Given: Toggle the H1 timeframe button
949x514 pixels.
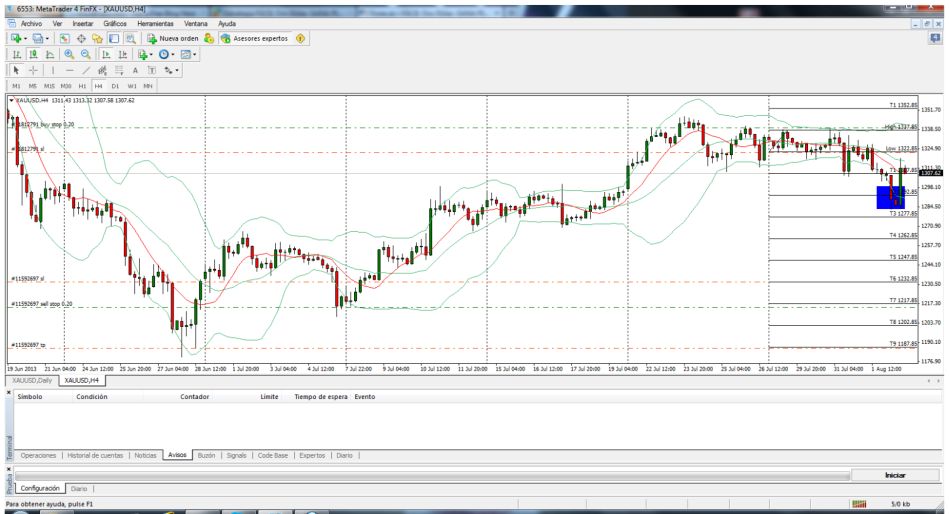Looking at the screenshot, I should click(x=83, y=87).
